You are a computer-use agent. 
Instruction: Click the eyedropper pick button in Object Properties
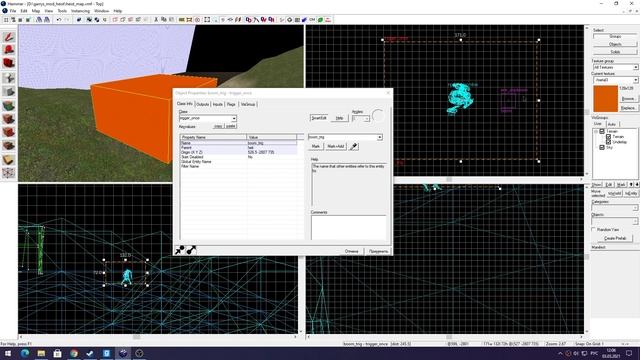tap(354, 146)
